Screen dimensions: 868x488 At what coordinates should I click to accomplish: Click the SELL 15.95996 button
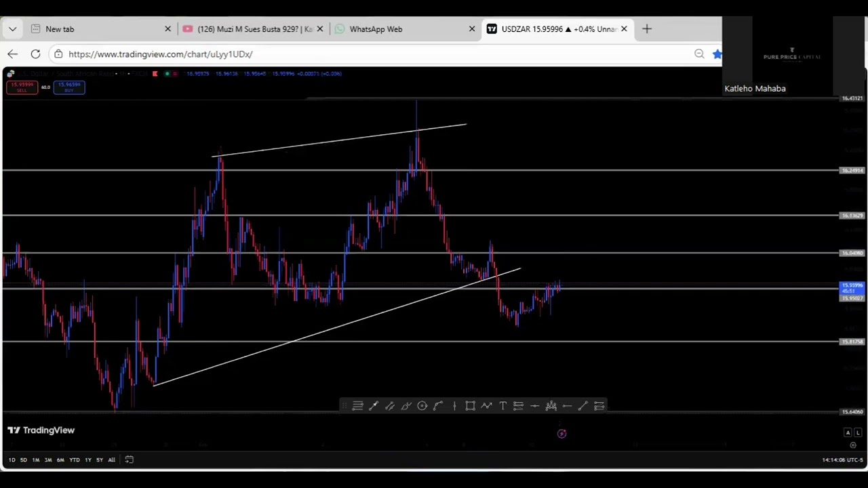pos(22,87)
